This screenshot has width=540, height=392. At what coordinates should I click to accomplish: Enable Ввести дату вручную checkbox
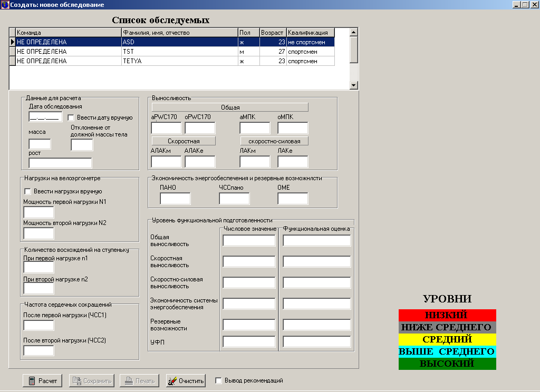click(x=71, y=117)
